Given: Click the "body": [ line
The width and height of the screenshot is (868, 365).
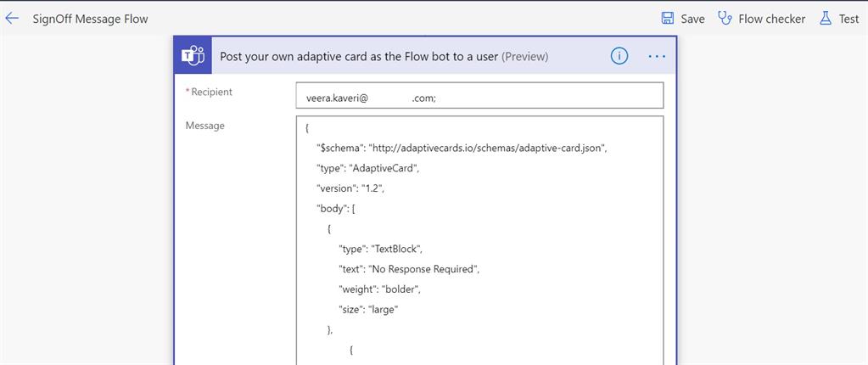Looking at the screenshot, I should 335,209.
